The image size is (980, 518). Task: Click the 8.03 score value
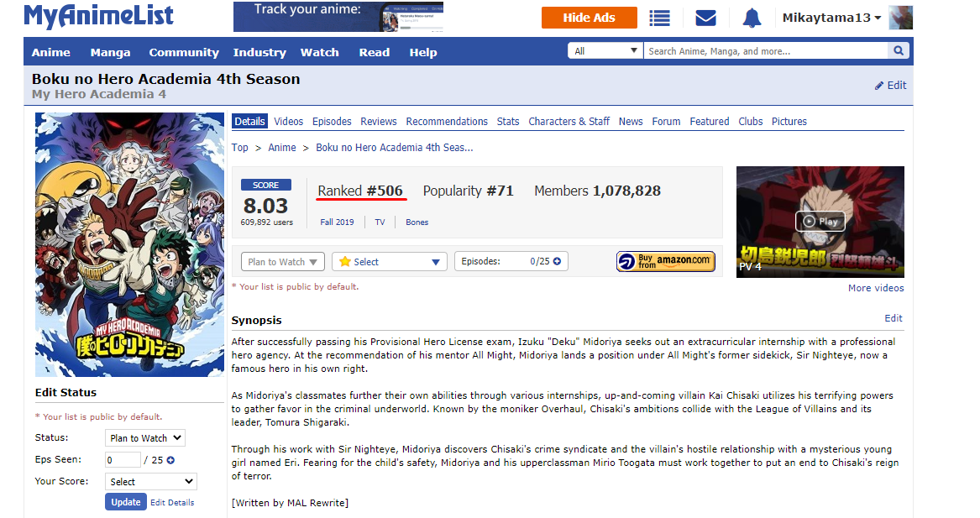[265, 206]
